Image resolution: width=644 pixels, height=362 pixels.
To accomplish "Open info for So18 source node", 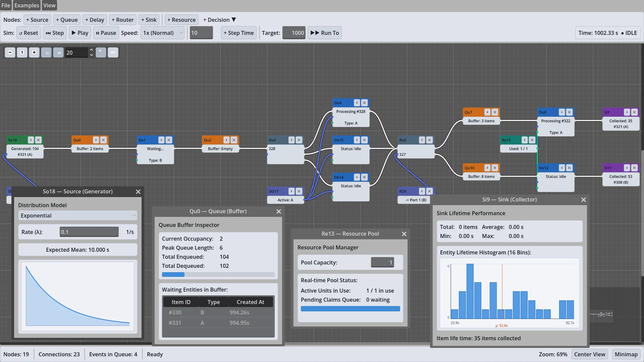I will [x=31, y=140].
